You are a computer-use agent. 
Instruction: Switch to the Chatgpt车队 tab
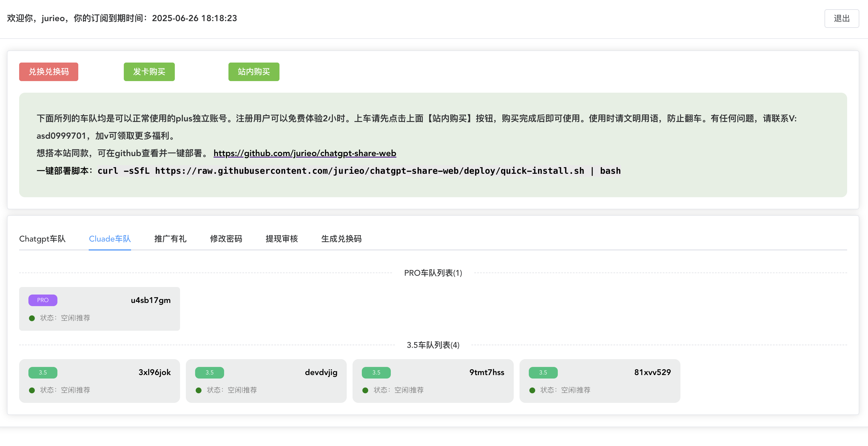(x=42, y=239)
